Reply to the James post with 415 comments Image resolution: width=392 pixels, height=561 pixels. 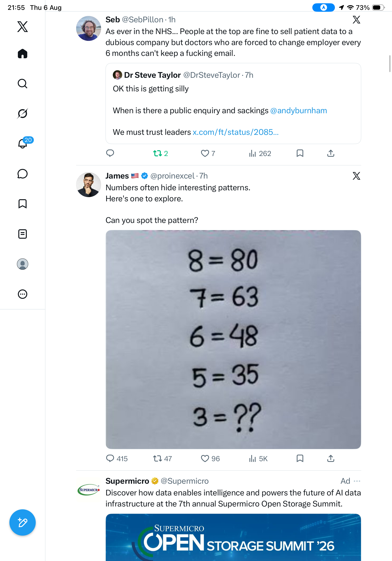(x=117, y=458)
